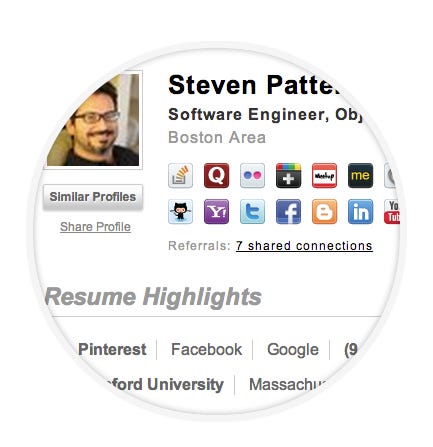Open the 7 shared connections link
The width and height of the screenshot is (433, 447).
click(304, 246)
